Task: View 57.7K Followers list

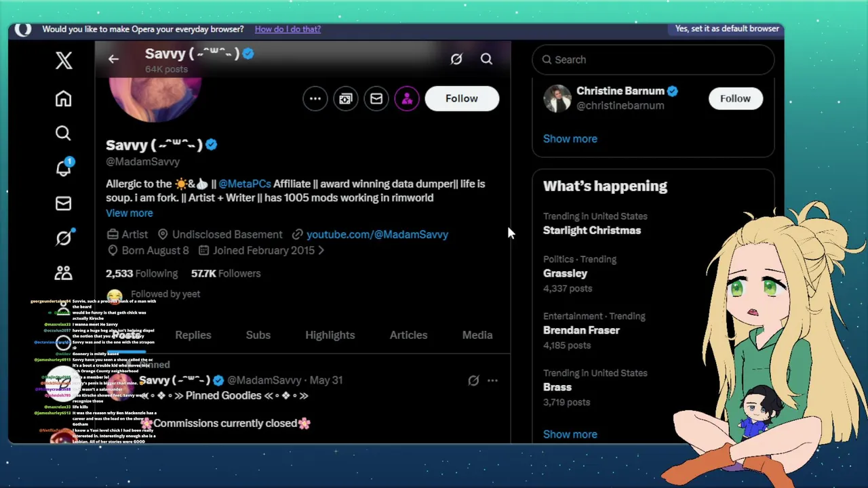Action: [x=226, y=273]
